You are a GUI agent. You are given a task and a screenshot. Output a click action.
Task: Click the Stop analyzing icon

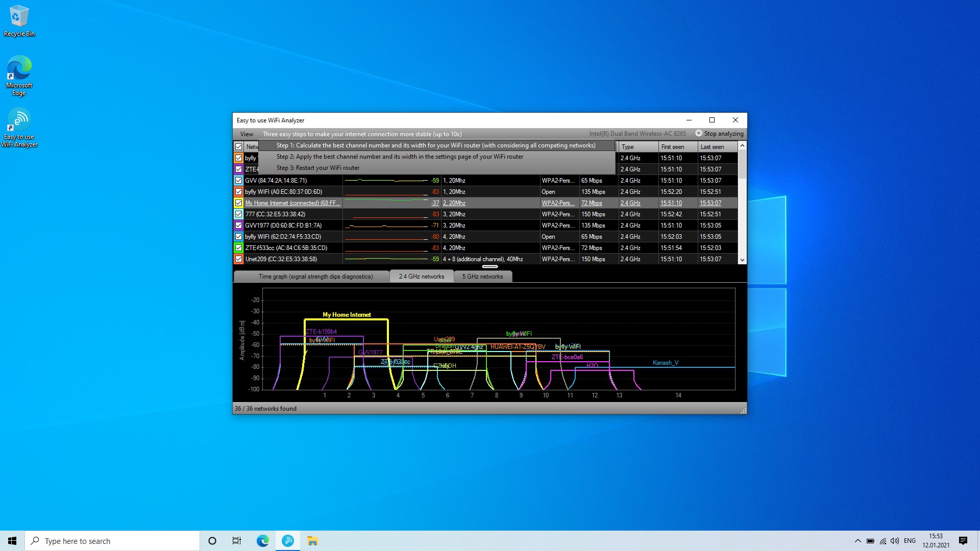(699, 133)
